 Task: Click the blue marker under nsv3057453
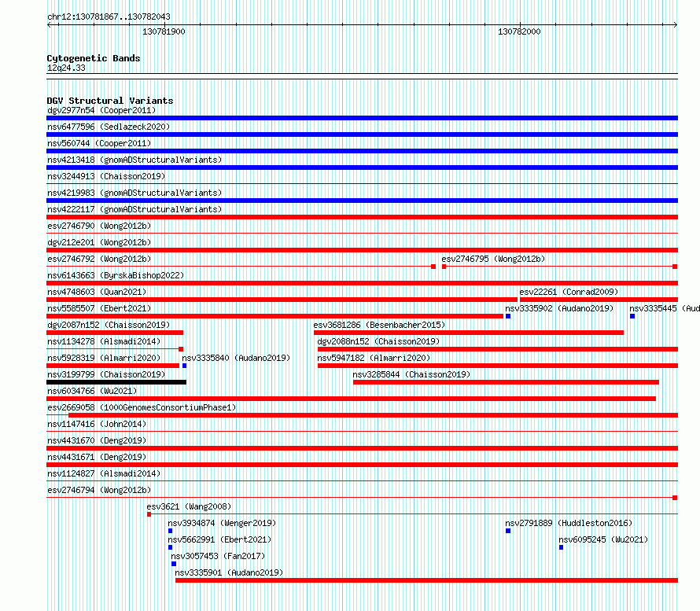coord(174,564)
